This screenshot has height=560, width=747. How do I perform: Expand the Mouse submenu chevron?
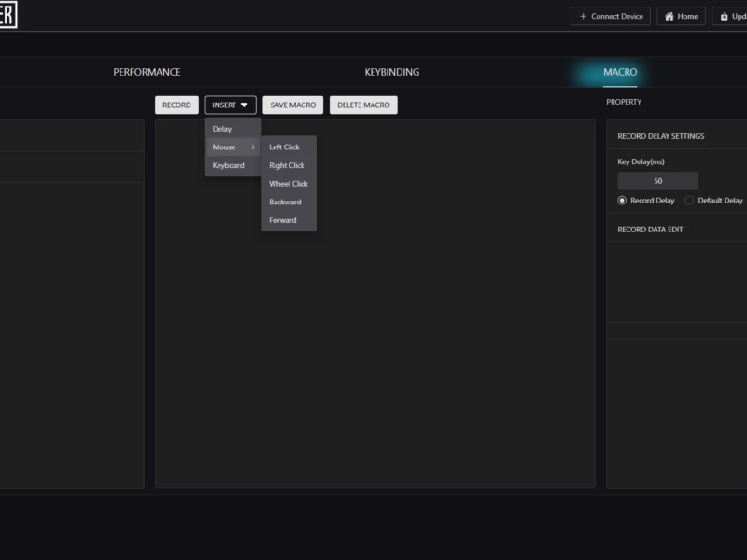click(x=253, y=147)
